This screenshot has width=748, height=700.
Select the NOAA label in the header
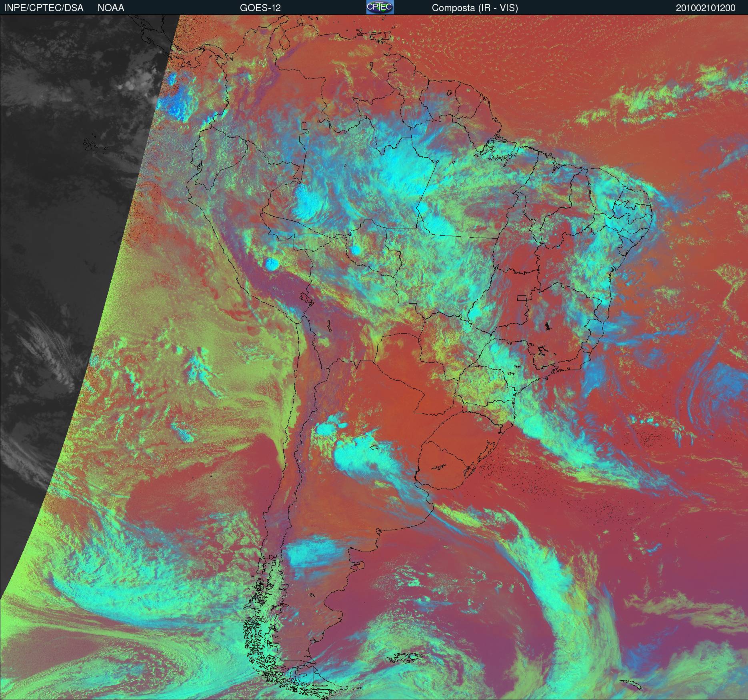tap(111, 8)
